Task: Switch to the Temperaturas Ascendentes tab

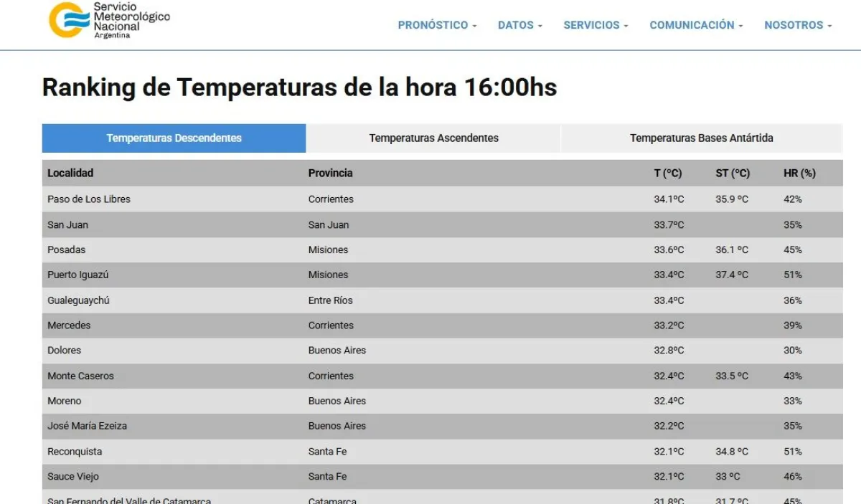Action: (433, 138)
